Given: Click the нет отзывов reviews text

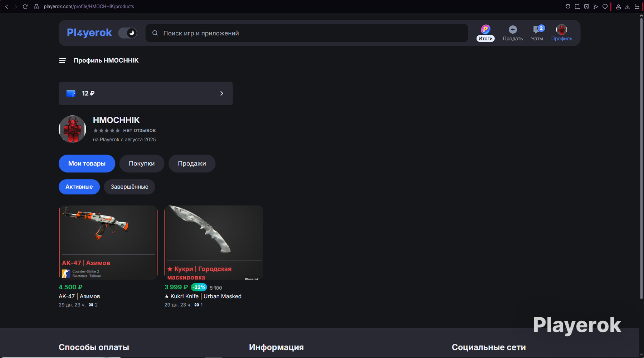Looking at the screenshot, I should coord(140,130).
